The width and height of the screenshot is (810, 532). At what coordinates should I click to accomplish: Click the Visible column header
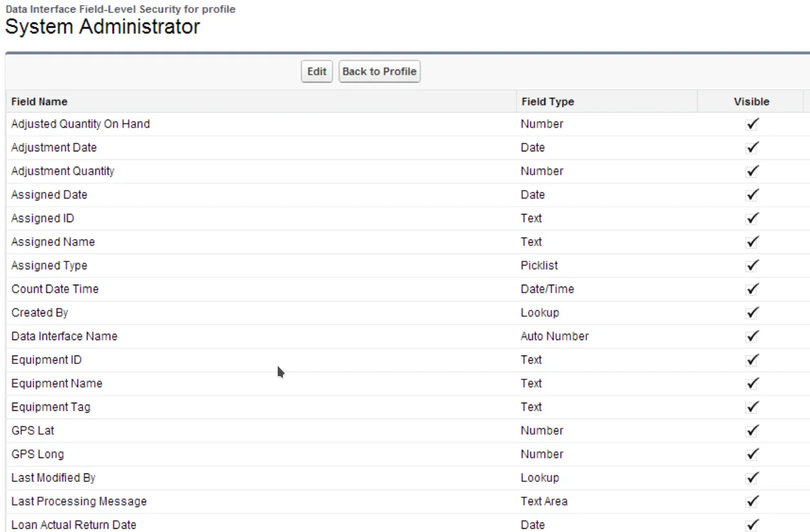click(x=751, y=102)
